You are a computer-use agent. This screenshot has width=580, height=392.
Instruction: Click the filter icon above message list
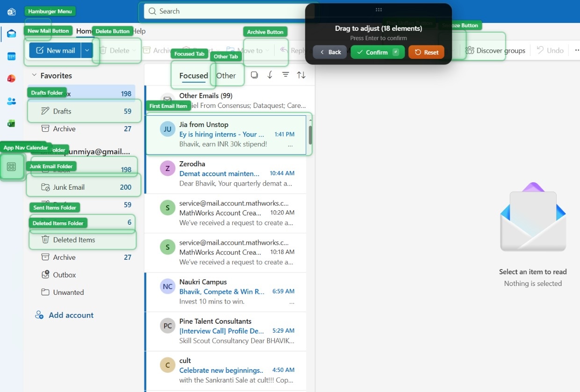coord(285,75)
